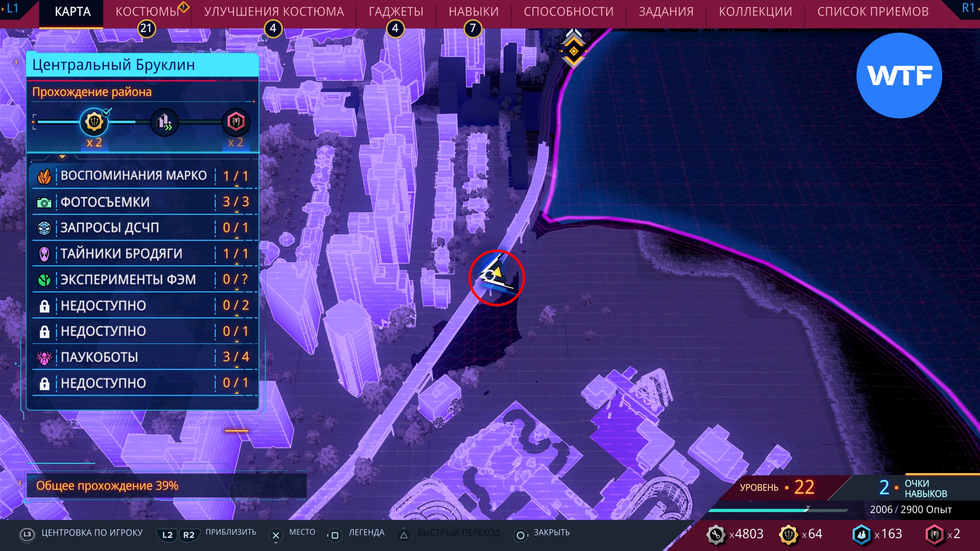Click the orange diamond mission marker on map
This screenshot has width=980, height=551.
coord(573,51)
